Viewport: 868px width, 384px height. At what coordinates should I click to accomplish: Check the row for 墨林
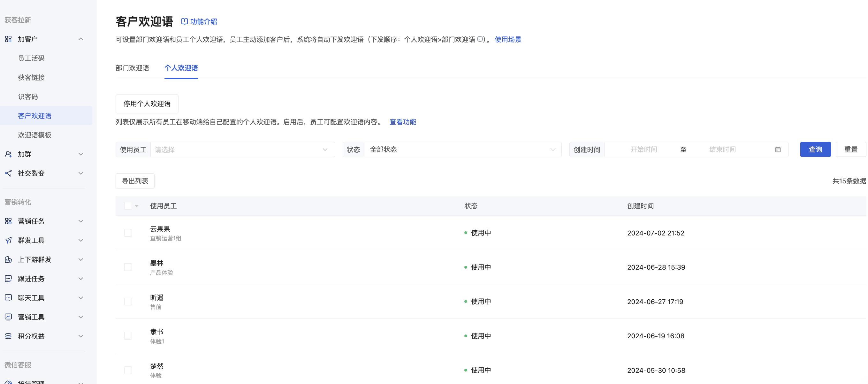tap(128, 267)
